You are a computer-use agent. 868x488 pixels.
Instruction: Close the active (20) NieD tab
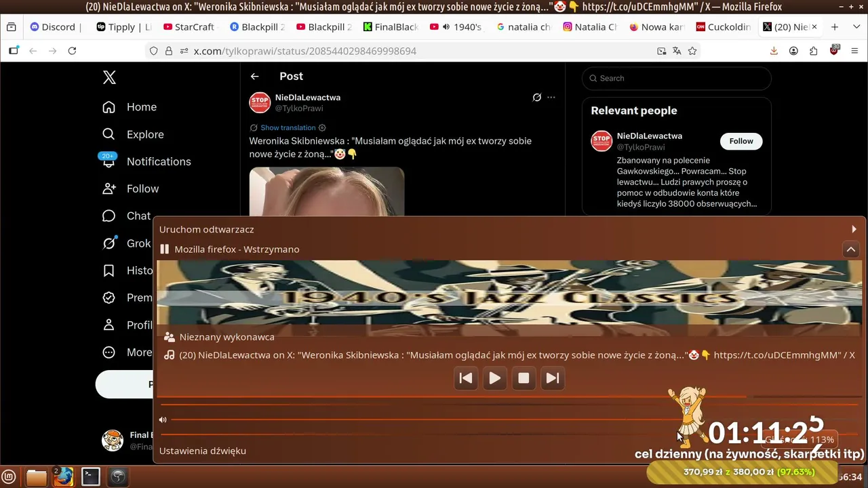[x=814, y=27]
